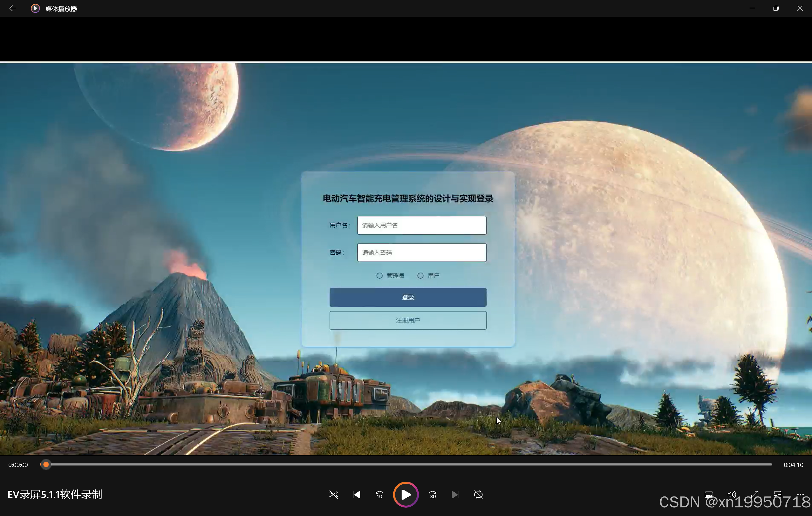Go back using the top-left arrow

[x=12, y=8]
